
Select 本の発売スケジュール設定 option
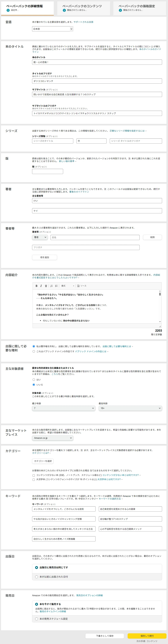point(36,619)
